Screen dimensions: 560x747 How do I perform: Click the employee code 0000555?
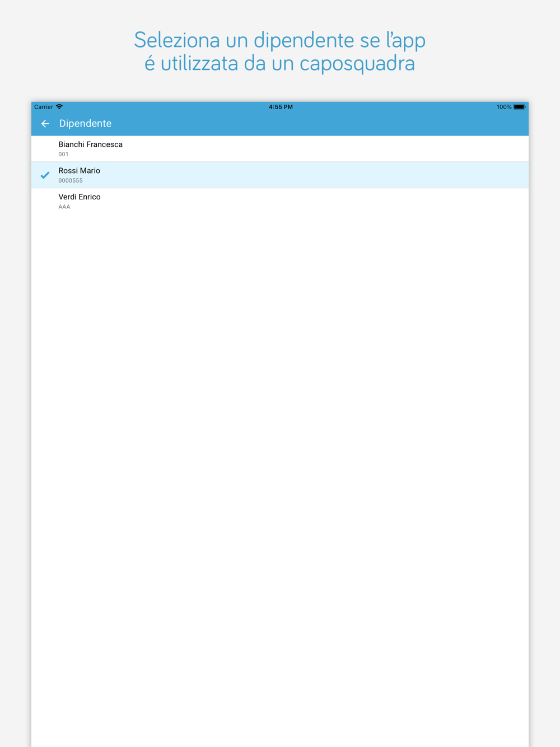click(71, 181)
